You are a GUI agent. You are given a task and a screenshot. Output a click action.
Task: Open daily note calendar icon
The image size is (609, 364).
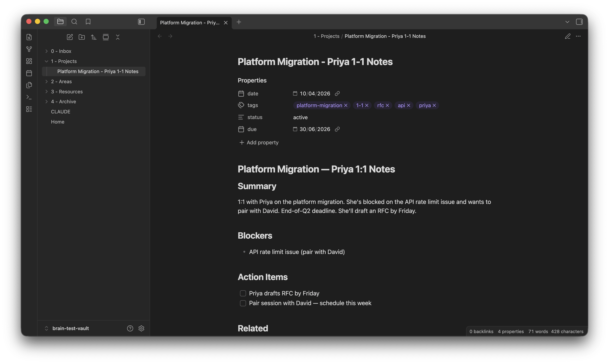click(x=29, y=73)
